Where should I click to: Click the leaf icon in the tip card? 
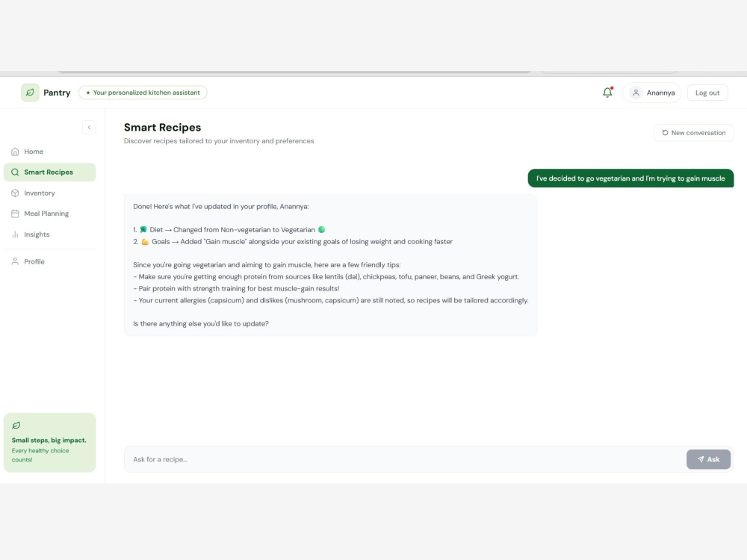click(x=16, y=426)
